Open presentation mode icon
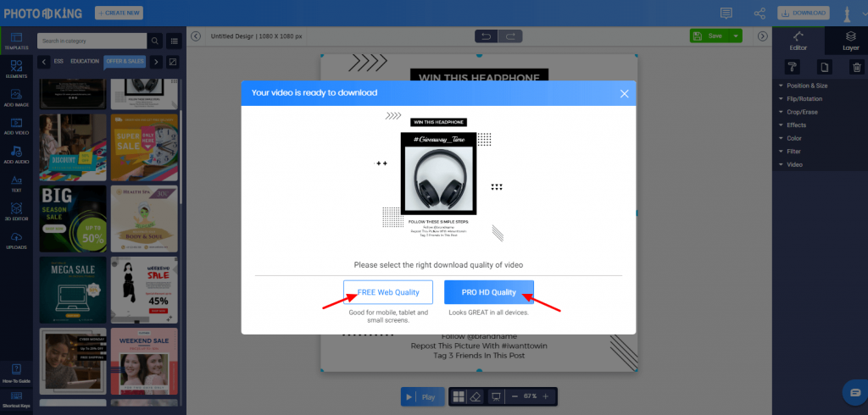The width and height of the screenshot is (868, 415). pos(497,396)
